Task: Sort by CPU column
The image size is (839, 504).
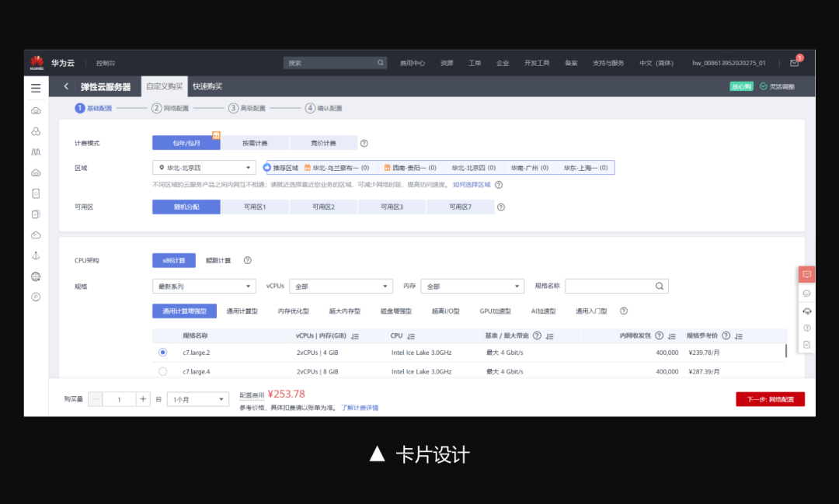Action: (x=411, y=336)
